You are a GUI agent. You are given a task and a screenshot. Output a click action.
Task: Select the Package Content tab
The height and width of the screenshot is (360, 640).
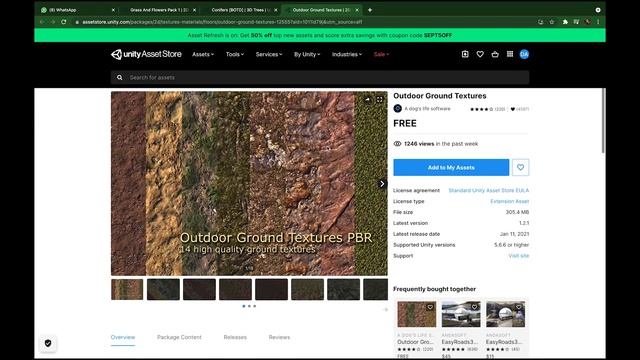tap(179, 337)
